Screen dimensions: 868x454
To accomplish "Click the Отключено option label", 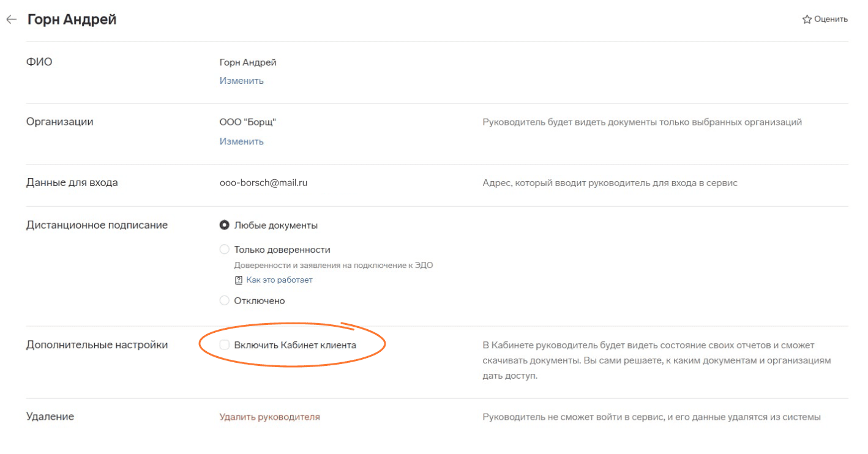I will tap(260, 301).
